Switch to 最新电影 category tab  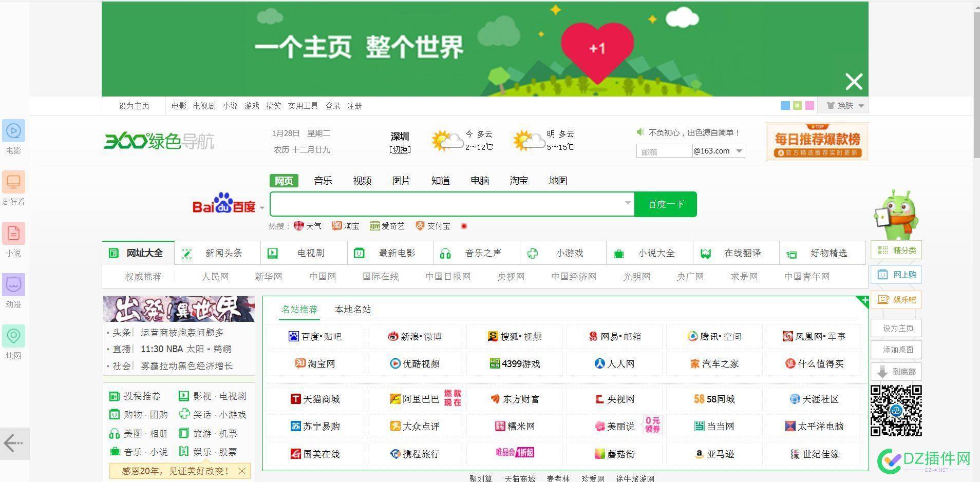[x=390, y=253]
